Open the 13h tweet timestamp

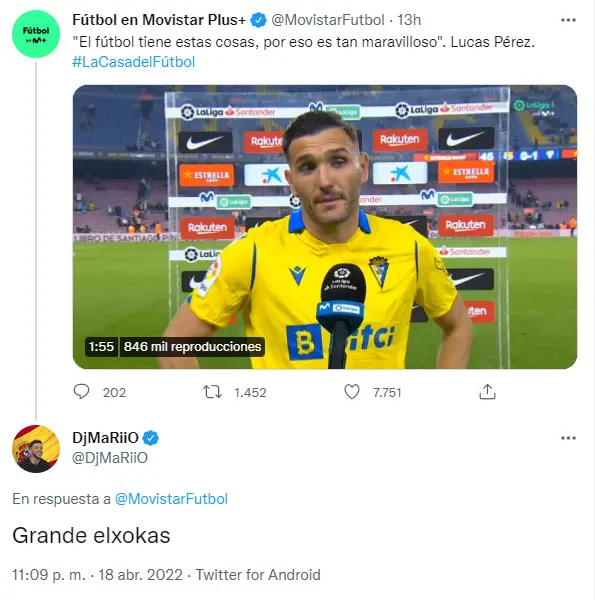click(409, 20)
